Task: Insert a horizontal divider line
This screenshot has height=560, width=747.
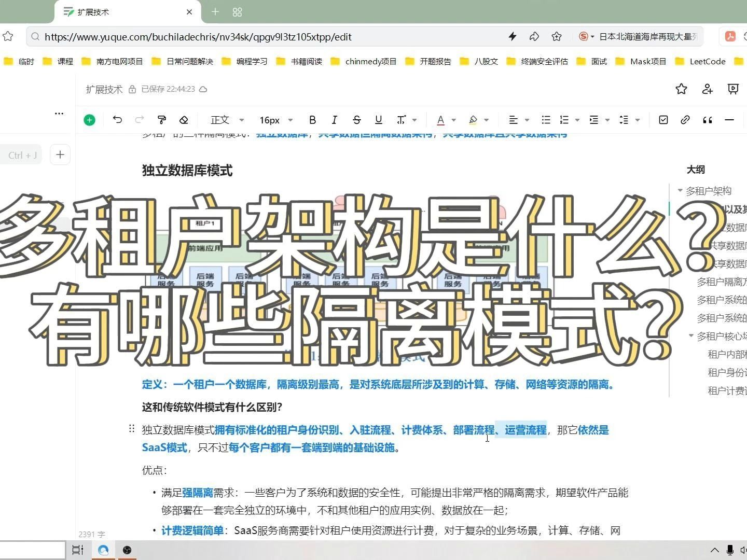Action: click(729, 120)
